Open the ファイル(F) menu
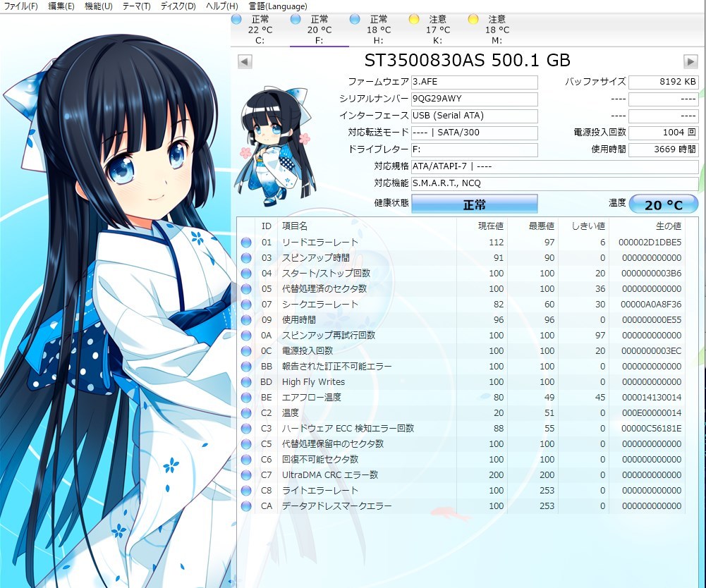The width and height of the screenshot is (706, 588). click(20, 6)
